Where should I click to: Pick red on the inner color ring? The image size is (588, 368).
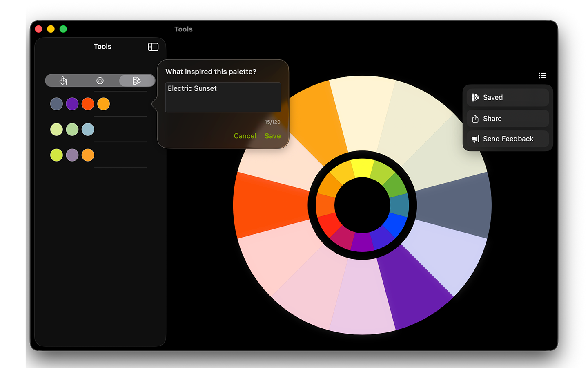tap(330, 224)
